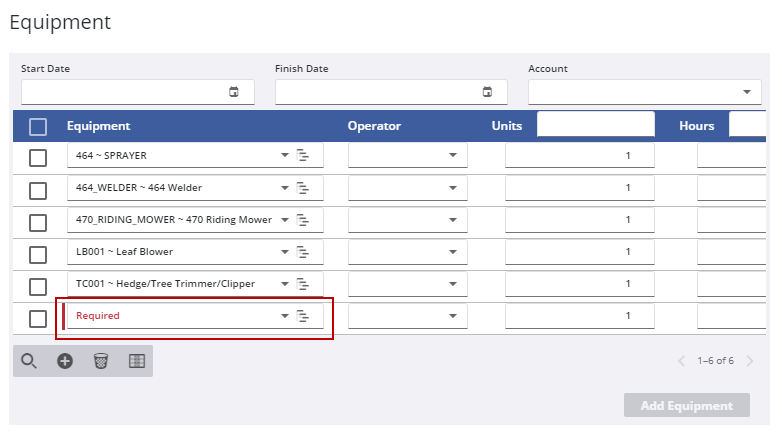Check the TC001 Hedge Trimmer row checkbox
This screenshot has height=436, width=782.
point(38,287)
